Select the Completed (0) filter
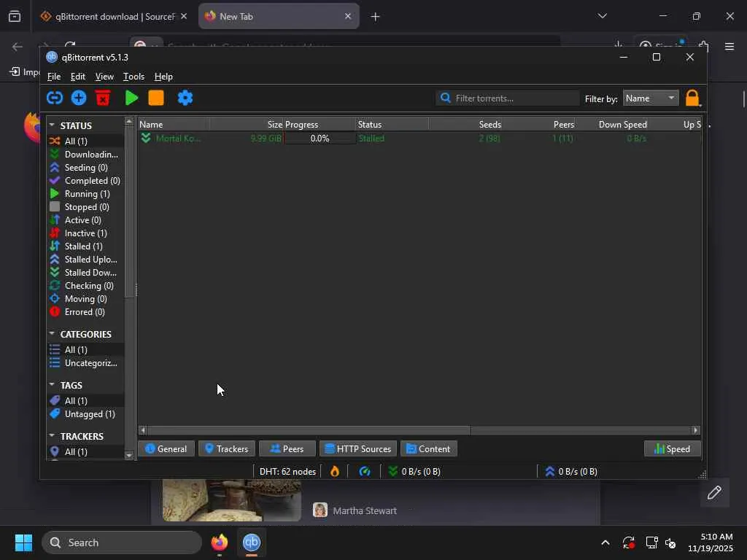The image size is (747, 560). pos(86,181)
